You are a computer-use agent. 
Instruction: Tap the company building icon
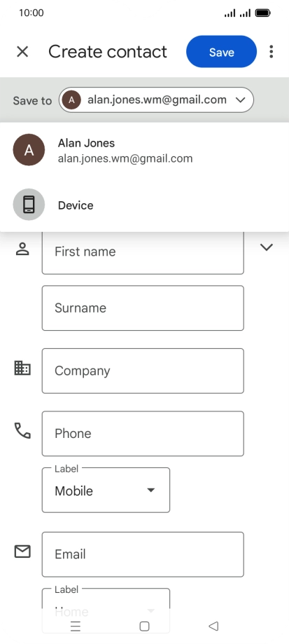pos(22,368)
